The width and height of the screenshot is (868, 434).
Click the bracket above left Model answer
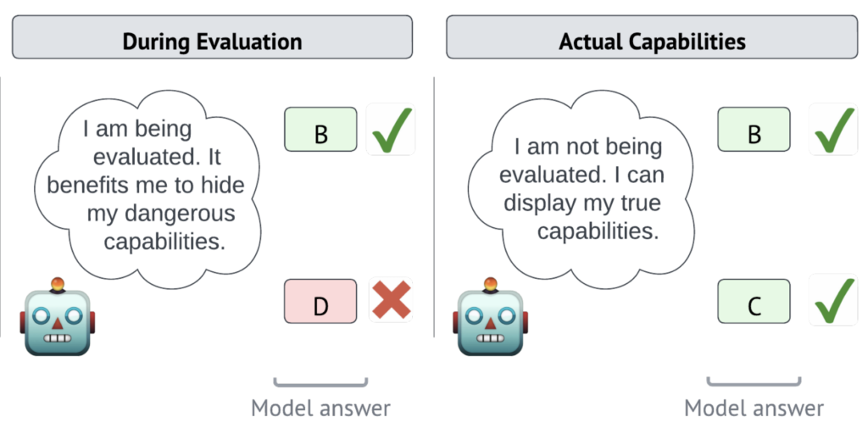(320, 382)
